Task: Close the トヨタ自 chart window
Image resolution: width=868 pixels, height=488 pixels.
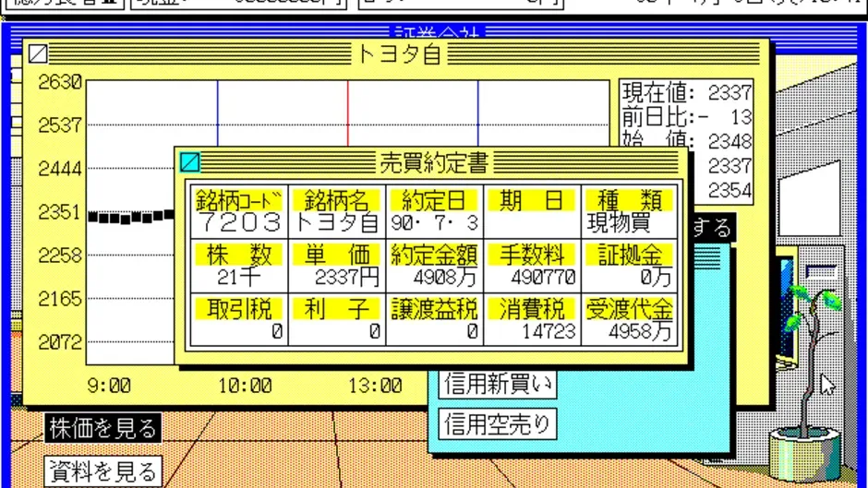Action: (x=38, y=54)
